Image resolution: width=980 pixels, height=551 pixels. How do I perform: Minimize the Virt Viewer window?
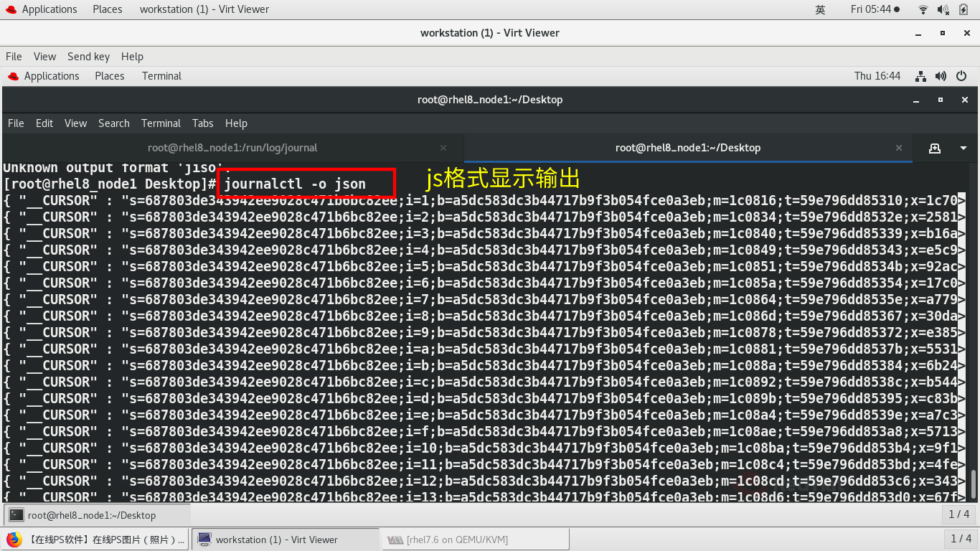[x=919, y=33]
